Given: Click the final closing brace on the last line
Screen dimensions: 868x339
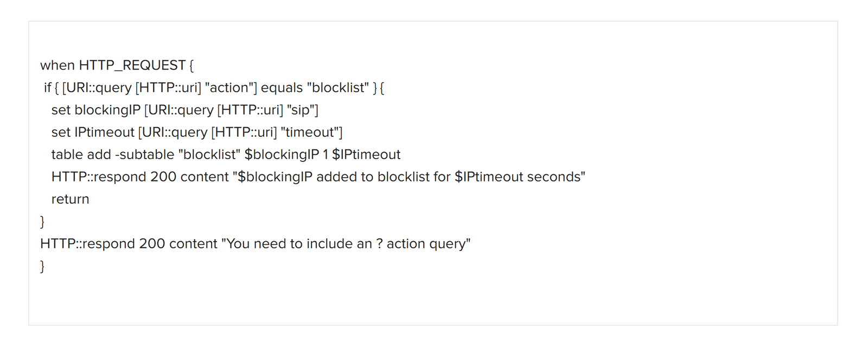Looking at the screenshot, I should pos(42,266).
